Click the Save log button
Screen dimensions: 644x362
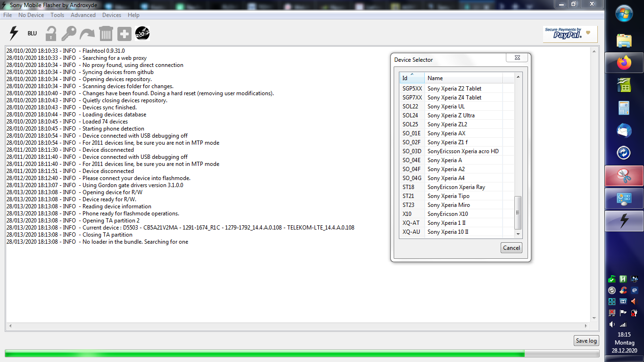[586, 341]
